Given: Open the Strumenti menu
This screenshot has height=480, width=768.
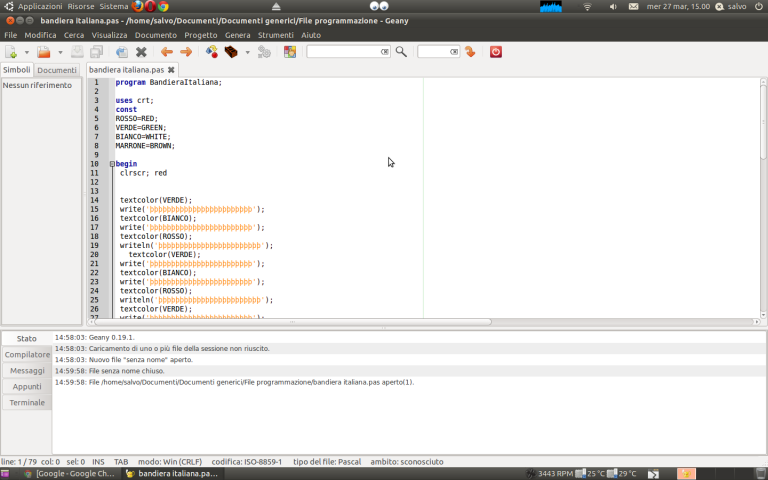Looking at the screenshot, I should pos(276,35).
